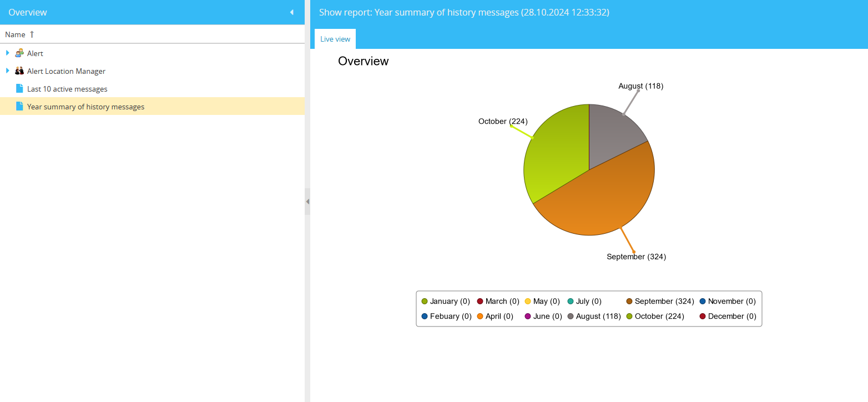Collapse the Overview panel with header arrow

click(292, 12)
